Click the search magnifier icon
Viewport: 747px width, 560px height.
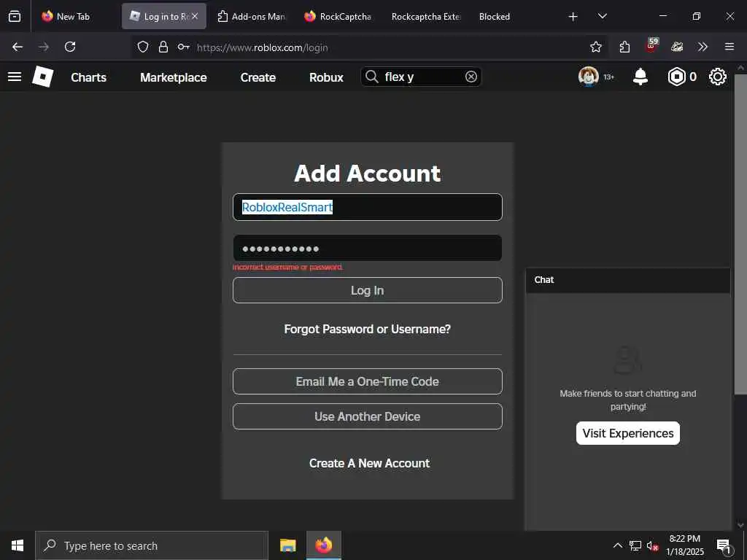(371, 77)
